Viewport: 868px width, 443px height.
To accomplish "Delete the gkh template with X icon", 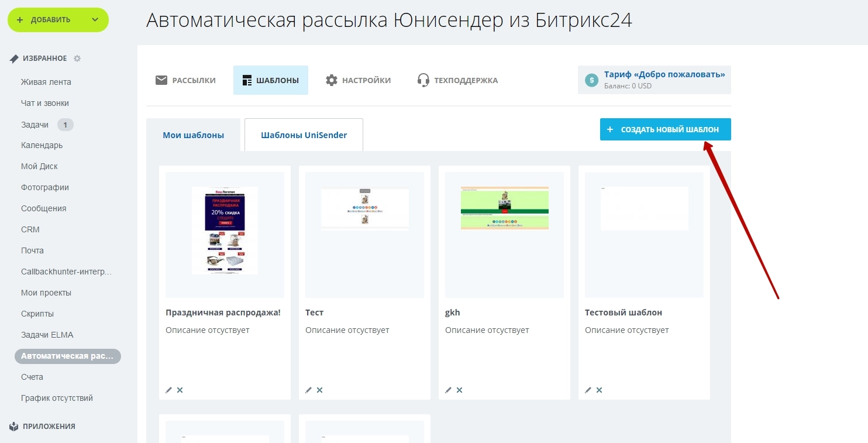I will point(459,390).
